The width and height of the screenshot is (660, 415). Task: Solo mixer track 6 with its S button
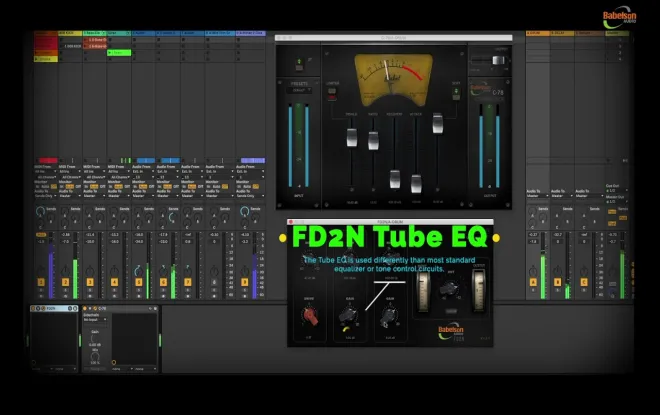[163, 290]
